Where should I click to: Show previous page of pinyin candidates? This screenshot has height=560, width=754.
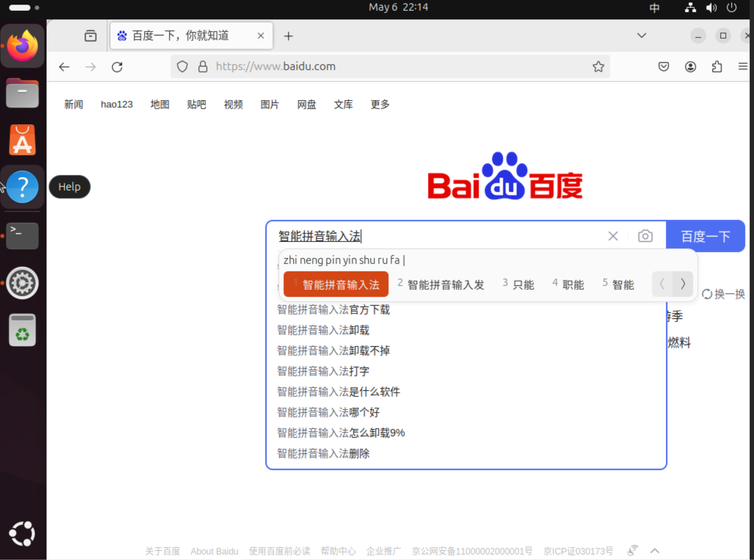(663, 284)
